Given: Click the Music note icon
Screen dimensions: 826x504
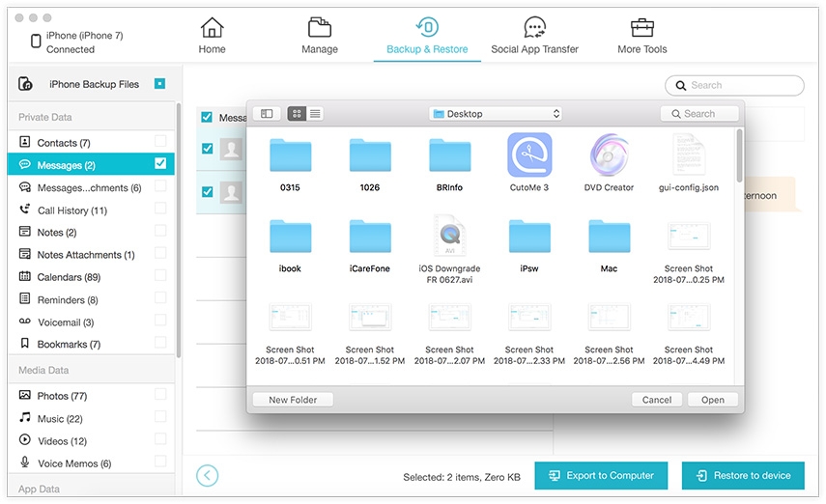Looking at the screenshot, I should click(x=25, y=418).
